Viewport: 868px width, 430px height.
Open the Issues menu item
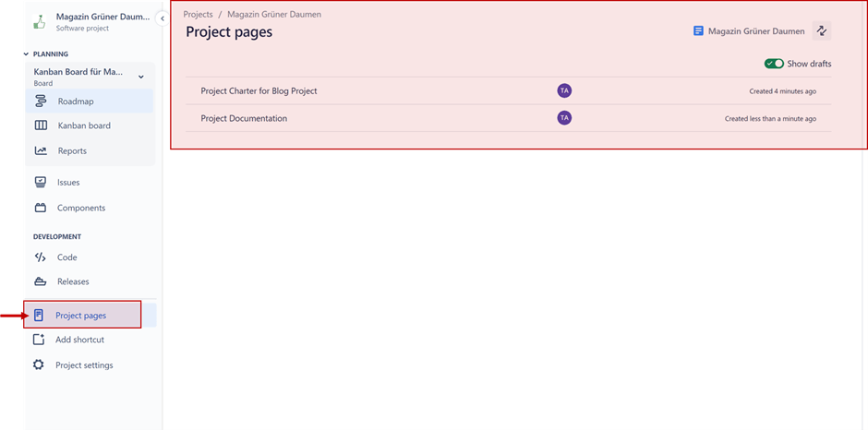pos(68,183)
